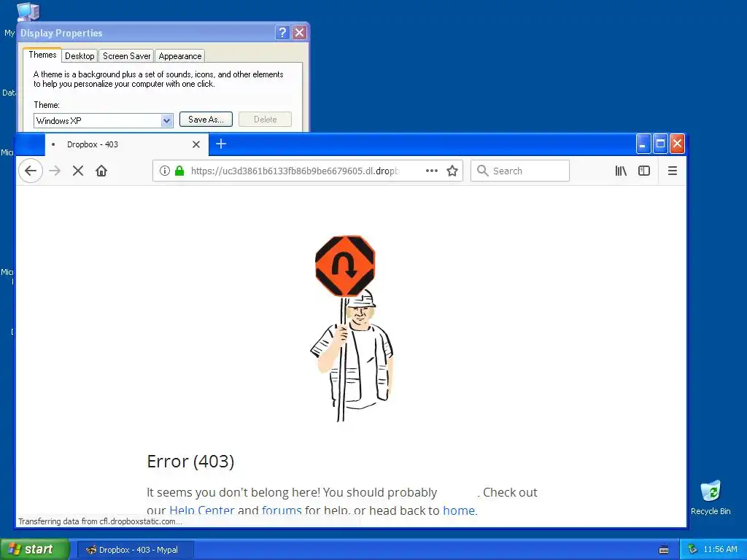Click the search magnifier icon
Image resolution: width=747 pixels, height=560 pixels.
(x=483, y=171)
